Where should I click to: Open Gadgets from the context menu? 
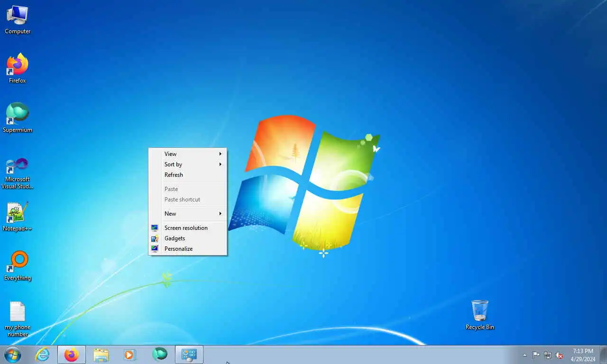pyautogui.click(x=188, y=238)
